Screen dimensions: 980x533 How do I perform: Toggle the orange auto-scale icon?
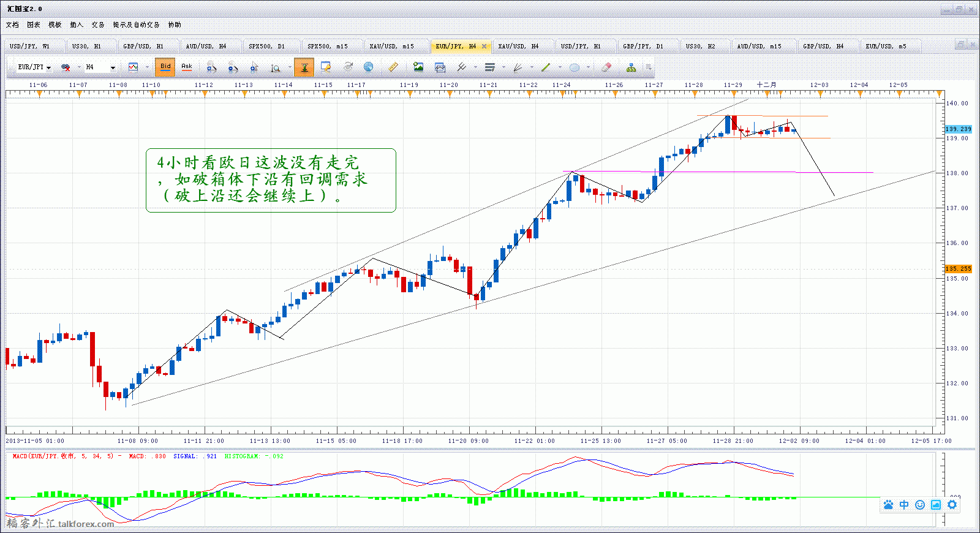(304, 67)
